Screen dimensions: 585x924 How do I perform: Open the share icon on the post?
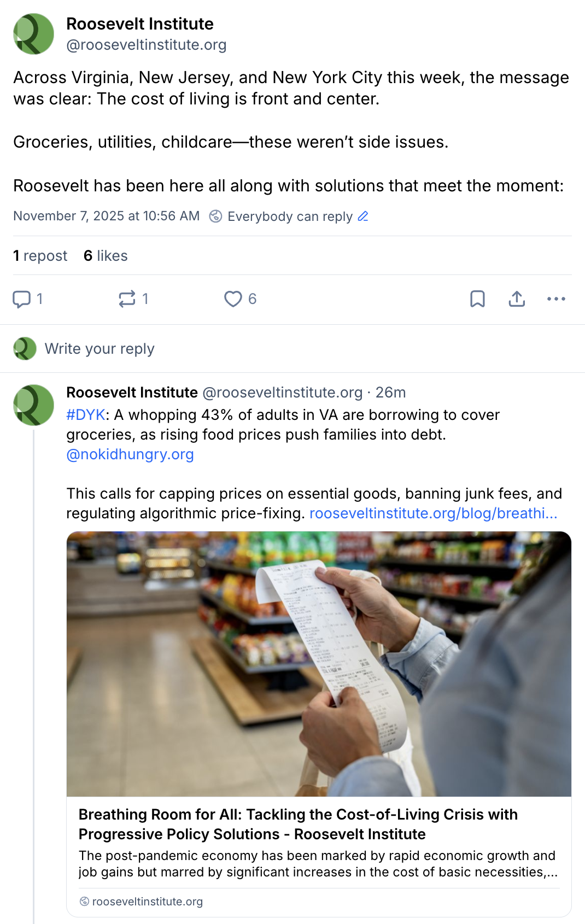click(x=516, y=299)
